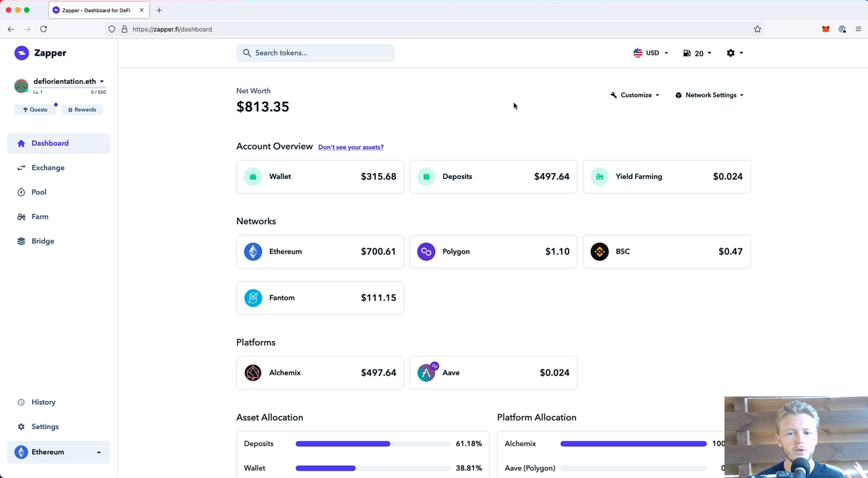
Task: Open the gear settings dropdown
Action: click(735, 53)
